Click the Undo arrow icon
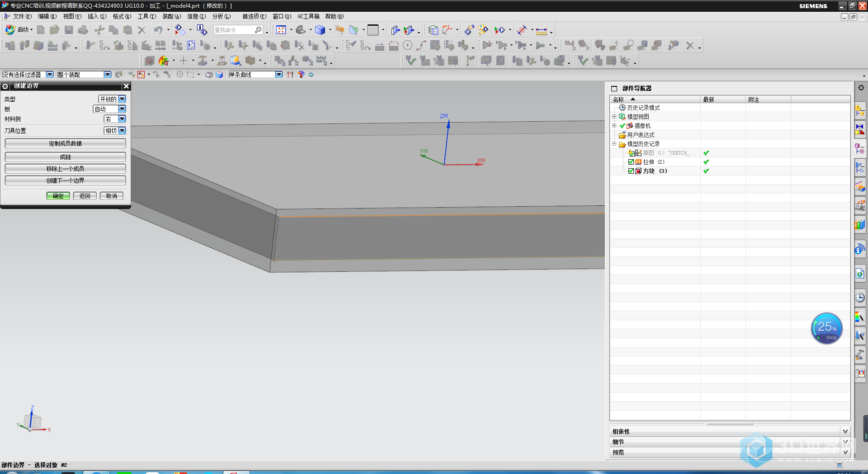 point(158,30)
